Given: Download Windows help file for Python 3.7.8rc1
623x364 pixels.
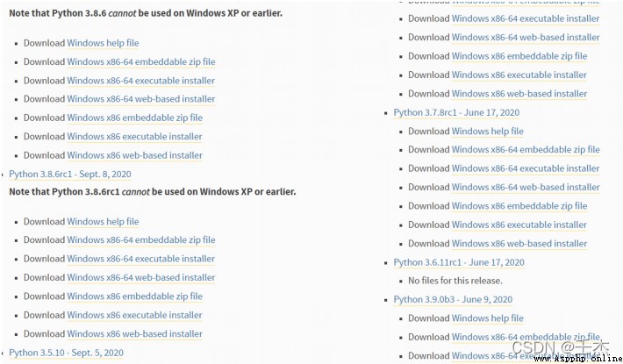Looking at the screenshot, I should coord(488,132).
